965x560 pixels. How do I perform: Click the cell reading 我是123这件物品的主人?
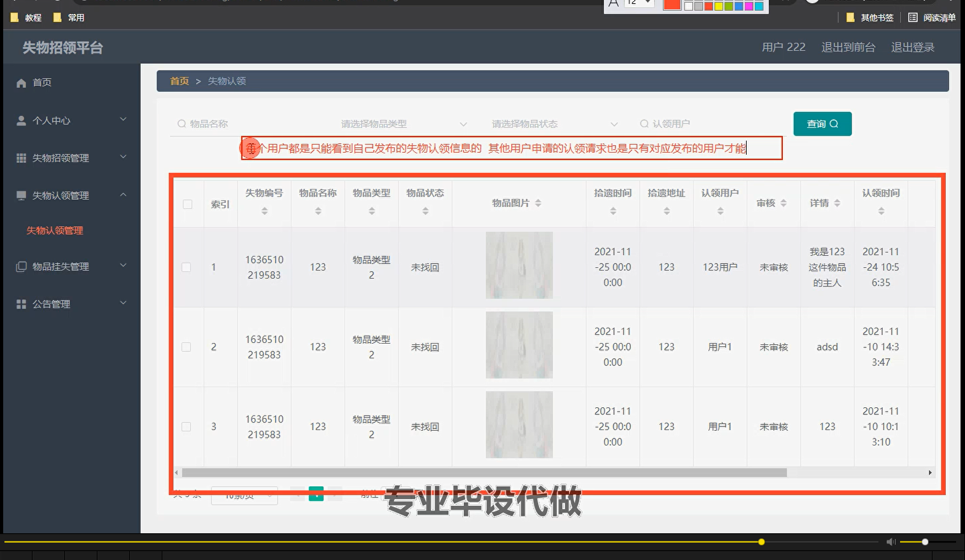click(x=827, y=267)
